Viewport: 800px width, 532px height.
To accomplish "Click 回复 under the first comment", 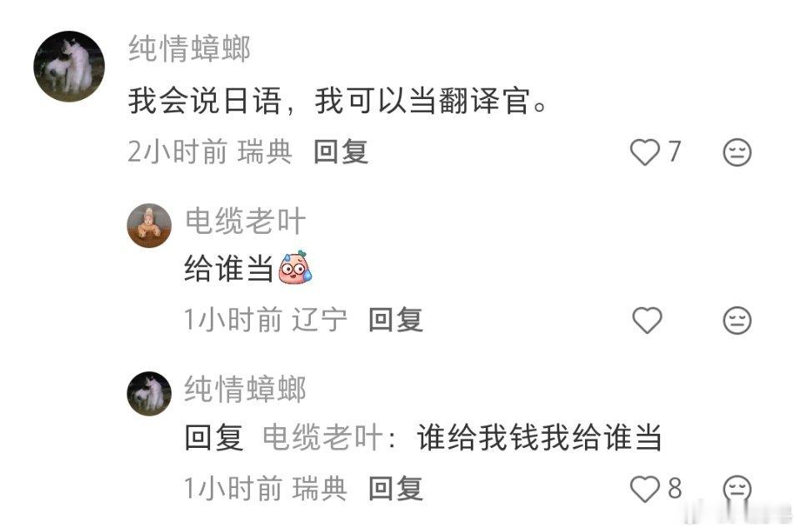I will click(x=341, y=152).
